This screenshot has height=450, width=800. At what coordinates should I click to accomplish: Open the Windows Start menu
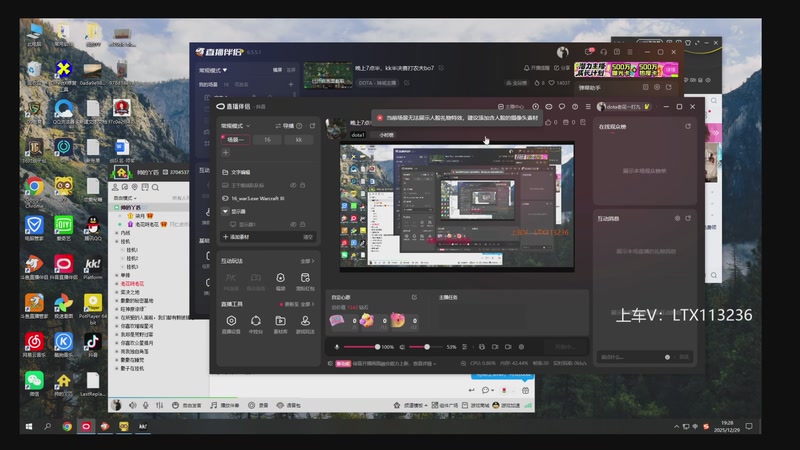pos(29,427)
